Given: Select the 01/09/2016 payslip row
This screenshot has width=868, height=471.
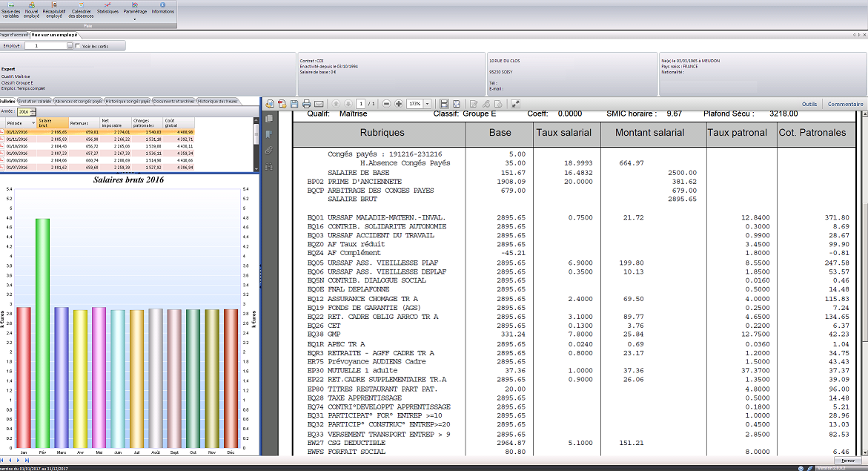Looking at the screenshot, I should tap(97, 153).
